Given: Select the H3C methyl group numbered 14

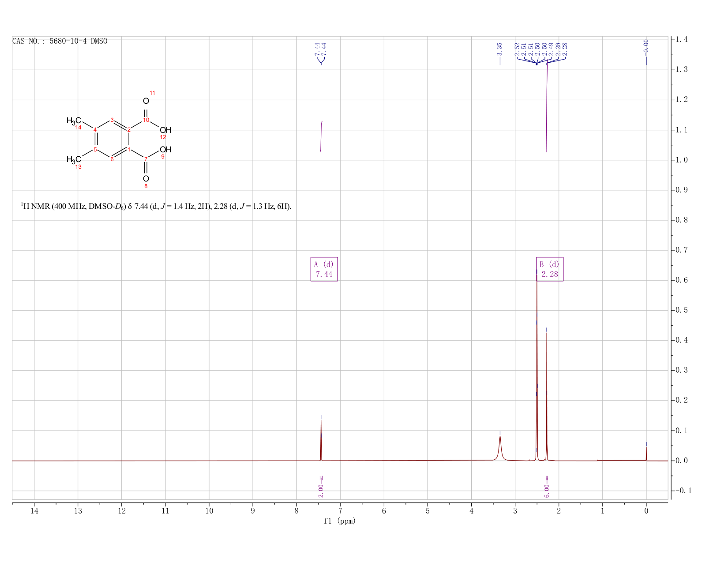Looking at the screenshot, I should pos(74,121).
